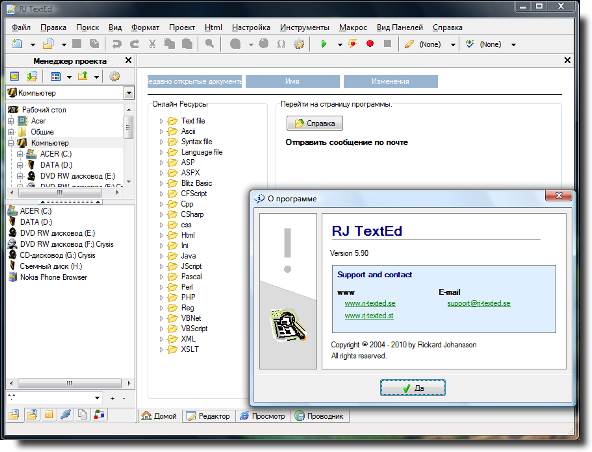Screen dimensions: 592x452
Task: Click the macro Stop square icon
Action: tap(387, 44)
